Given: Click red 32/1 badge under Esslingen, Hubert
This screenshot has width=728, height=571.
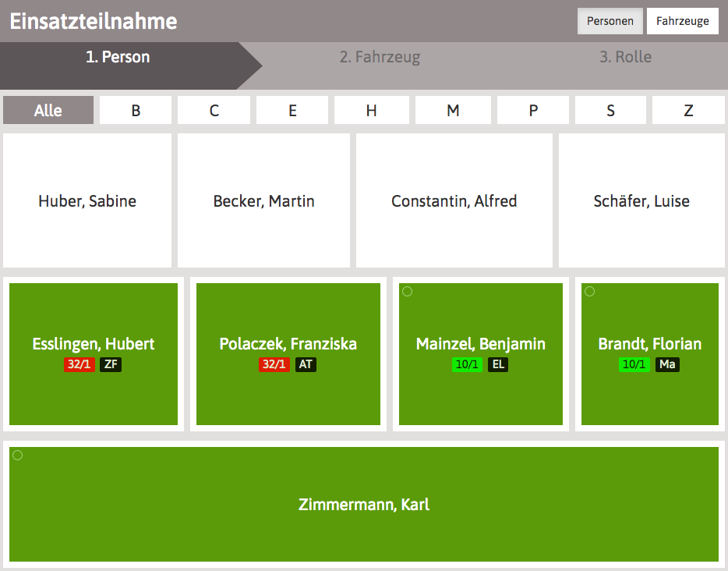Looking at the screenshot, I should tap(80, 364).
